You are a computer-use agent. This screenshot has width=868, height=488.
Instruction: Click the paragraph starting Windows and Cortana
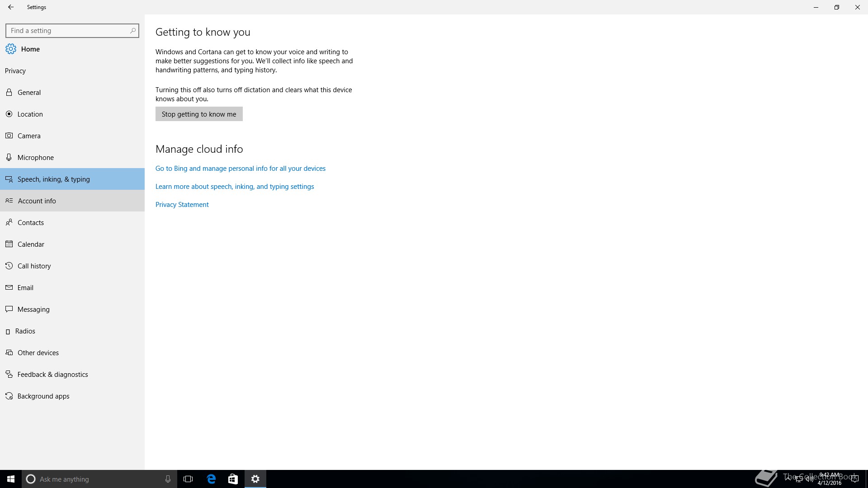[x=254, y=61]
